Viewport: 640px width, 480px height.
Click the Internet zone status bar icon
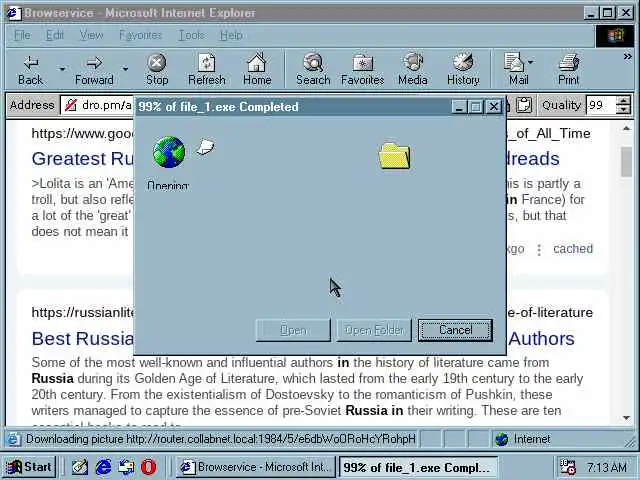click(501, 439)
